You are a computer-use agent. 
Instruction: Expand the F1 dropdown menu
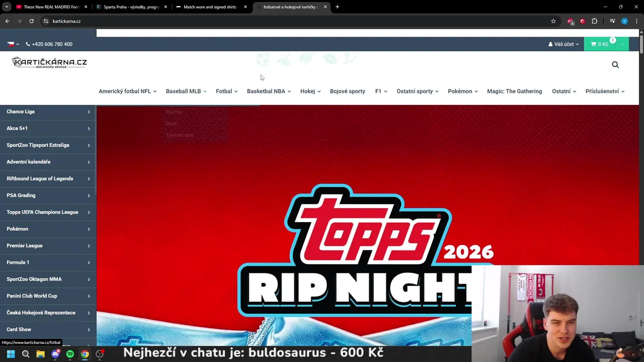pyautogui.click(x=381, y=91)
